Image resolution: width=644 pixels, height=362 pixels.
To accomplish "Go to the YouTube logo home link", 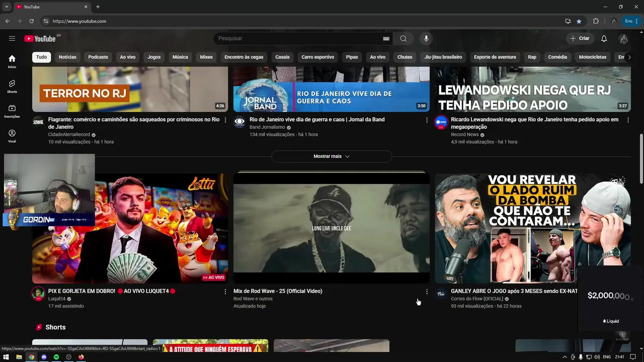I will tap(40, 39).
